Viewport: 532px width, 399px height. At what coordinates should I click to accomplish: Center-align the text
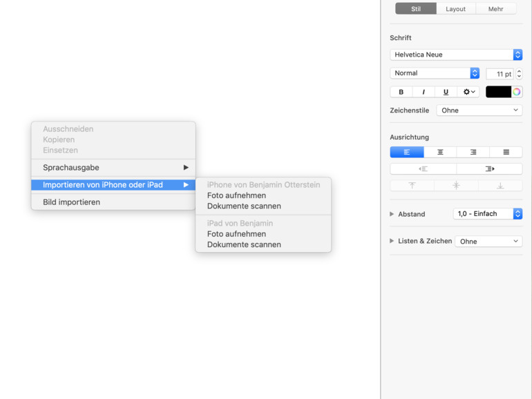440,152
